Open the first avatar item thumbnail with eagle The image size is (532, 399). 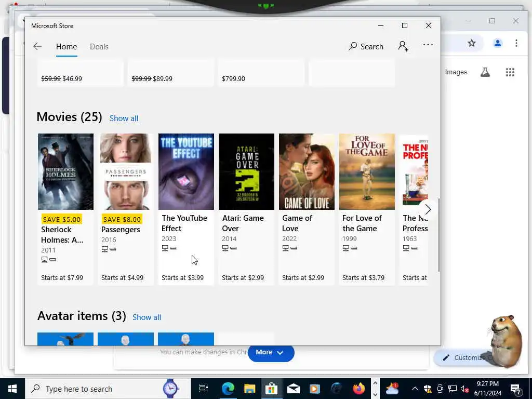[x=65, y=339]
